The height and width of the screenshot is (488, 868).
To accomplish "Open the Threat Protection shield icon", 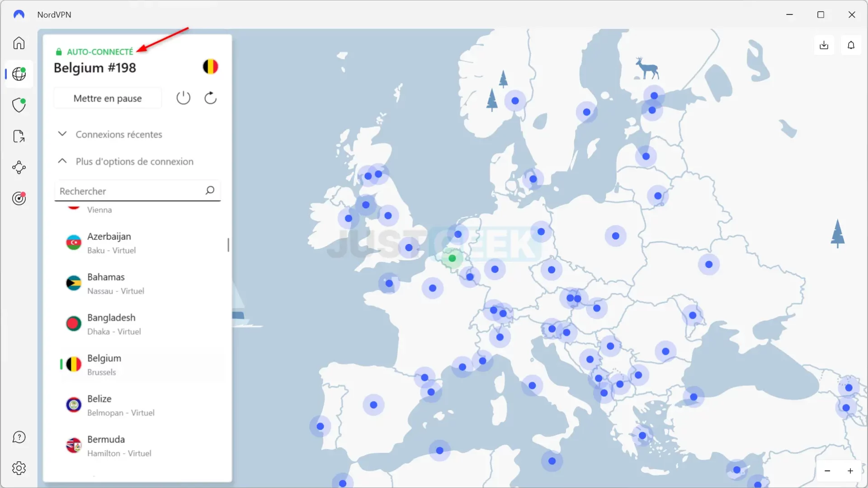I will pyautogui.click(x=19, y=105).
